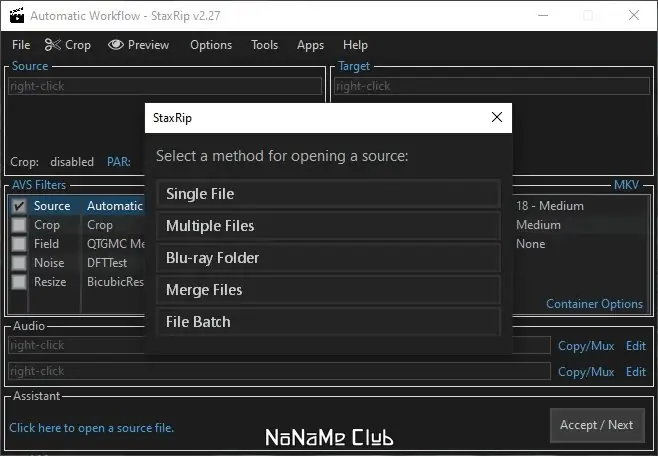The image size is (658, 456).
Task: Select the 'QTGMC' field filter value
Action: [x=115, y=244]
